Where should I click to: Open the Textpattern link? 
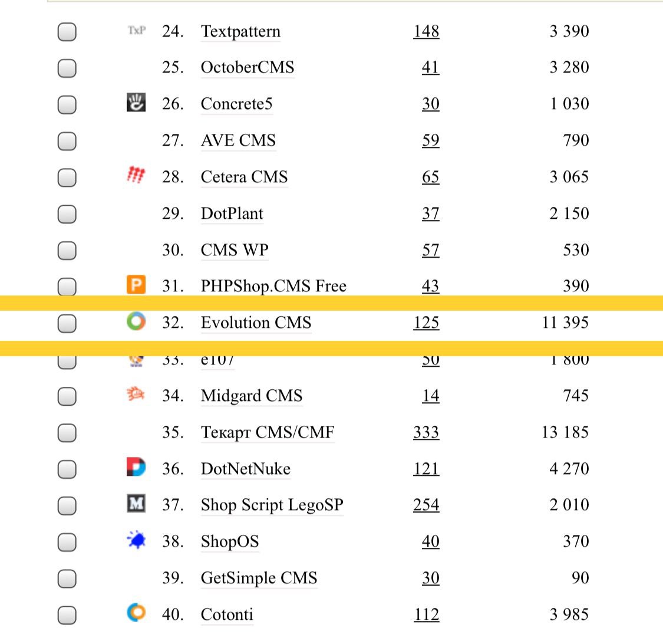[240, 31]
